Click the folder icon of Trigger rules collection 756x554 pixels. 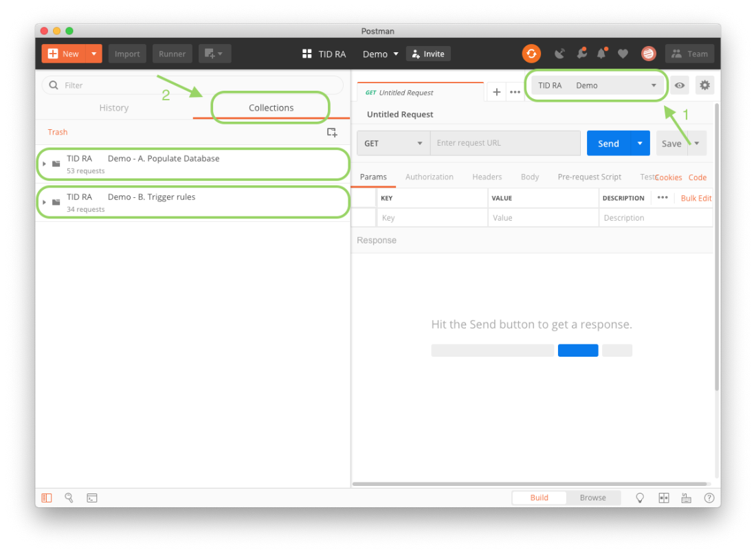click(x=56, y=202)
